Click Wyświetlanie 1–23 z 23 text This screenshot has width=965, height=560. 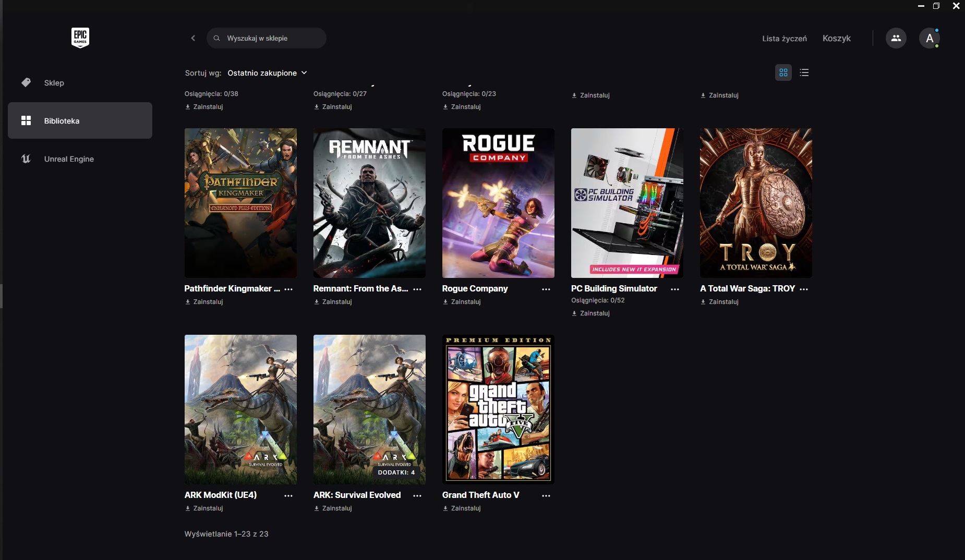pos(226,534)
